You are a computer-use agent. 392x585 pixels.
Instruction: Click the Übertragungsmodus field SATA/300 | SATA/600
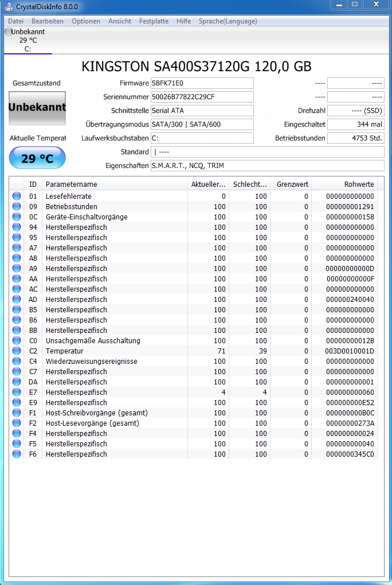coord(202,124)
